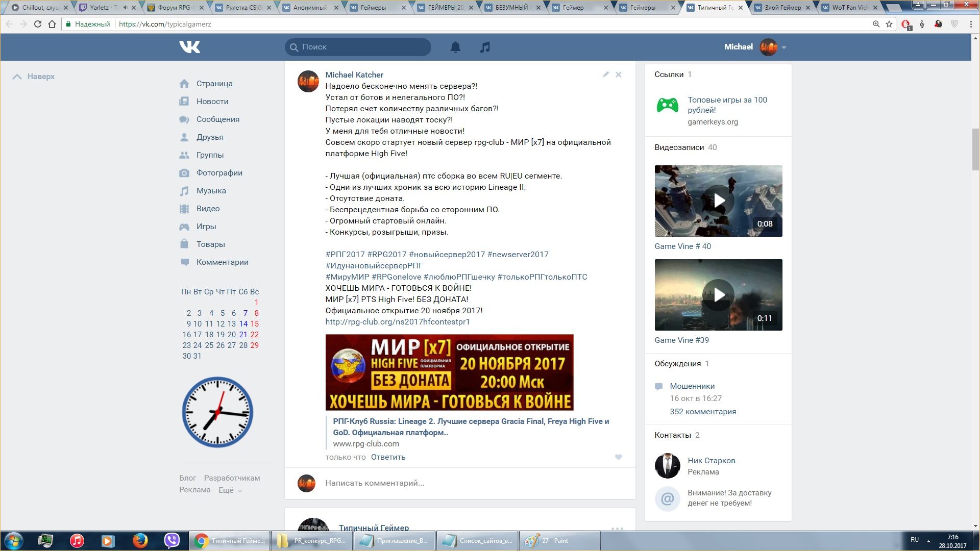Image resolution: width=980 pixels, height=551 pixels.
Task: Click the Друзья person icon
Action: coord(184,137)
